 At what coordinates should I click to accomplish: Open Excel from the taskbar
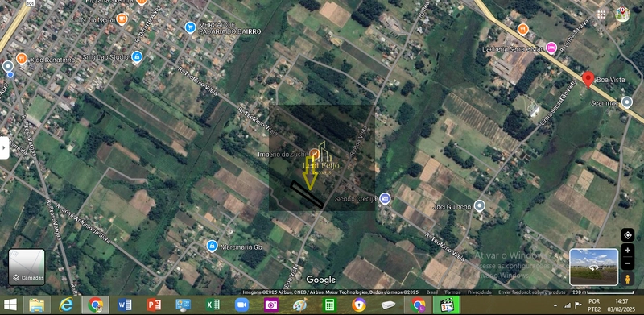click(x=213, y=305)
